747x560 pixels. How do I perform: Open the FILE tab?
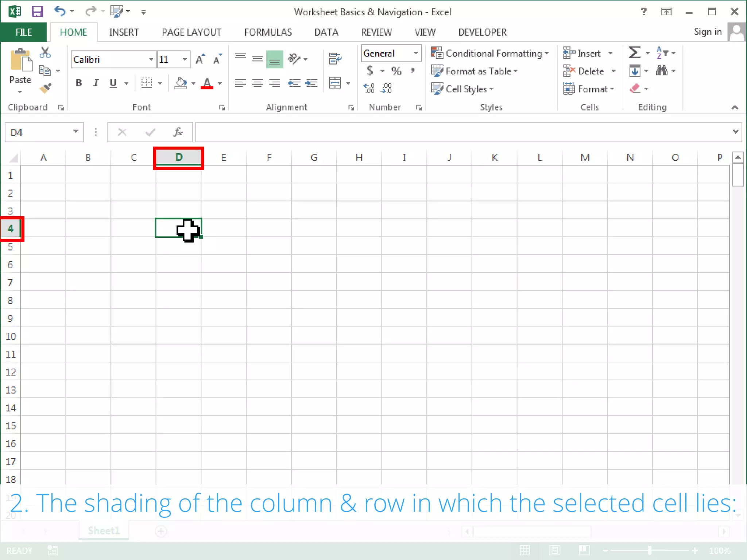pyautogui.click(x=24, y=32)
